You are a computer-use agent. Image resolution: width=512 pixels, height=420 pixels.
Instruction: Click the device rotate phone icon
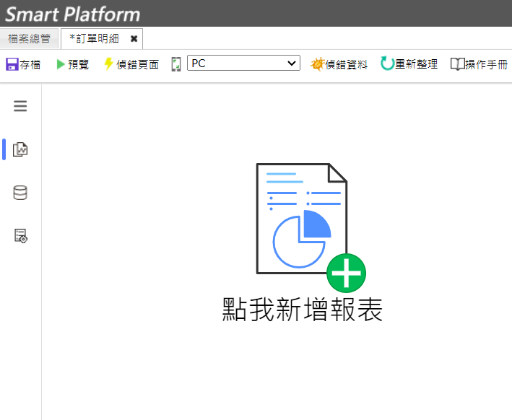pyautogui.click(x=176, y=64)
